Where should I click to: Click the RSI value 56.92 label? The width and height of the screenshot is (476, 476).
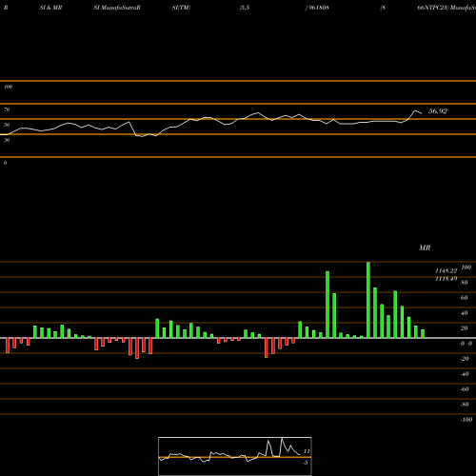[438, 111]
